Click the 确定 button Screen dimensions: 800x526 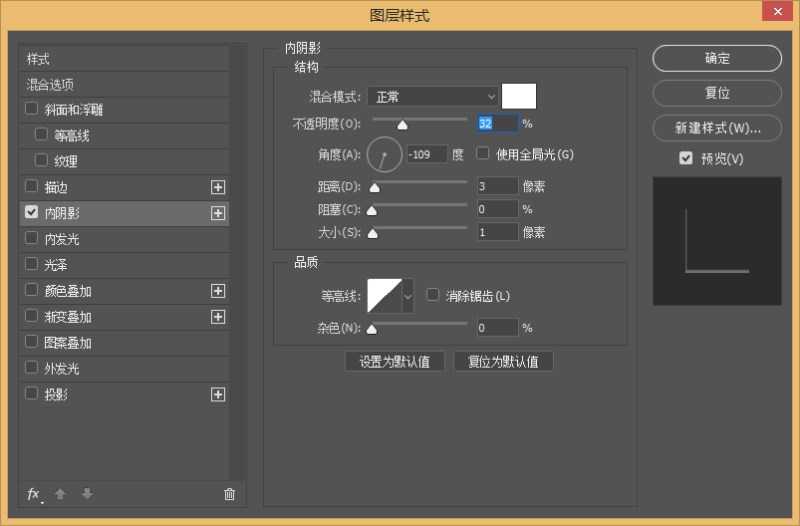pyautogui.click(x=717, y=59)
